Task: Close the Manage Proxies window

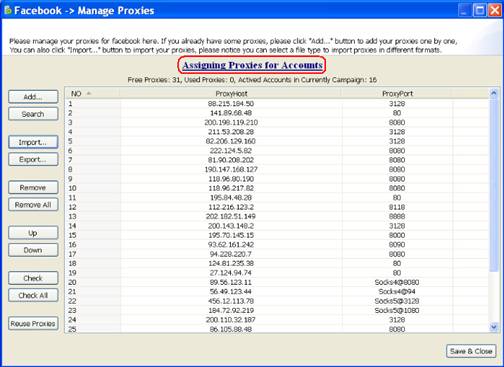Action: tap(495, 10)
